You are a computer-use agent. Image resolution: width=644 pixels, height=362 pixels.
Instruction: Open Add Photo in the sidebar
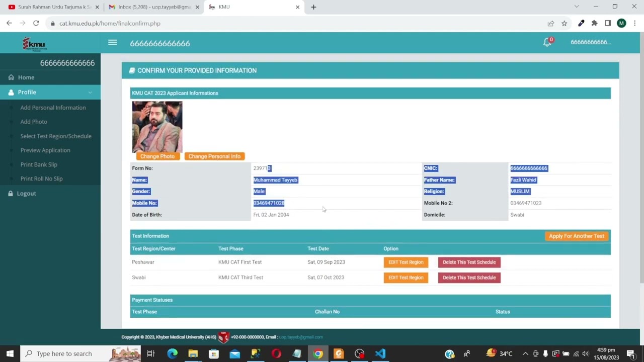pyautogui.click(x=34, y=122)
